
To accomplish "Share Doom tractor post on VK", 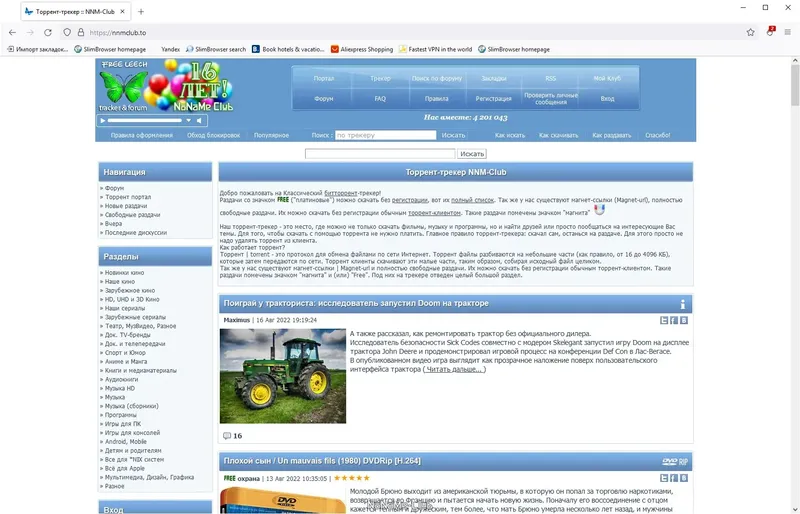I will coord(684,320).
